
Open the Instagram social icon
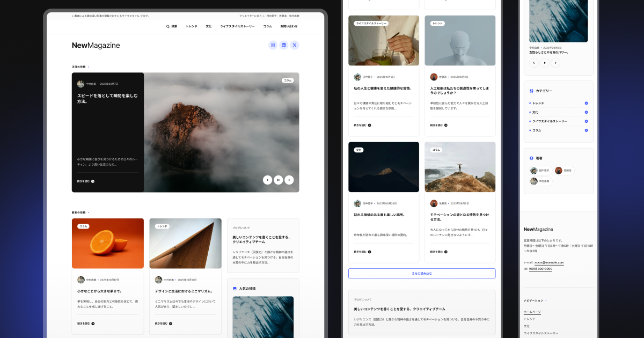point(273,45)
